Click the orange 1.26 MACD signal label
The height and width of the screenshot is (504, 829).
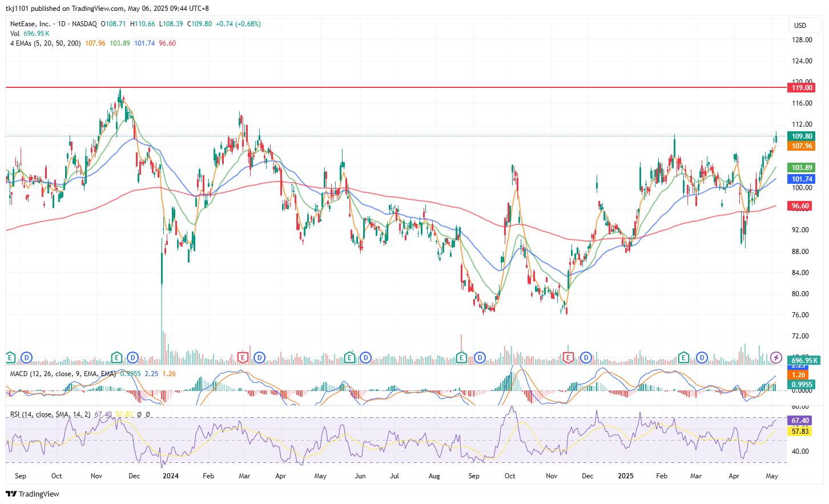798,375
